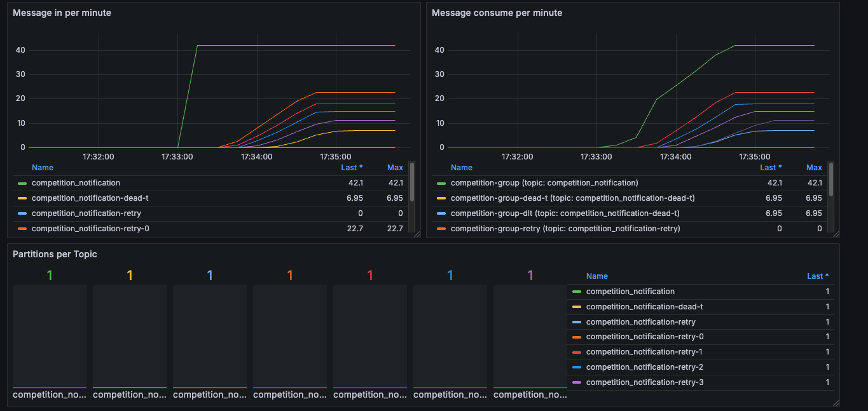Click 17:32:00 axis label in Message consume chart
This screenshot has width=868, height=411.
[517, 156]
